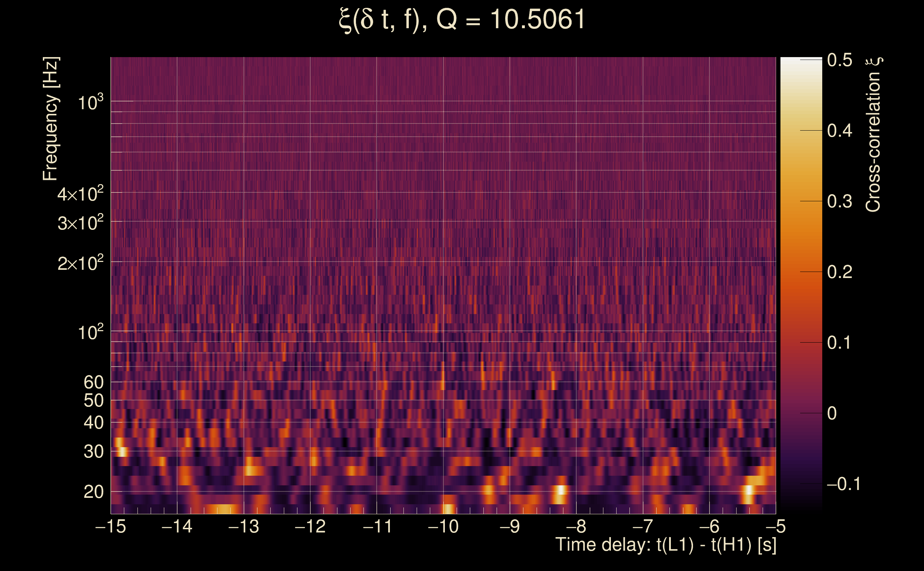
Task: Click the 0.2 colorbar tick label
Action: tap(839, 272)
